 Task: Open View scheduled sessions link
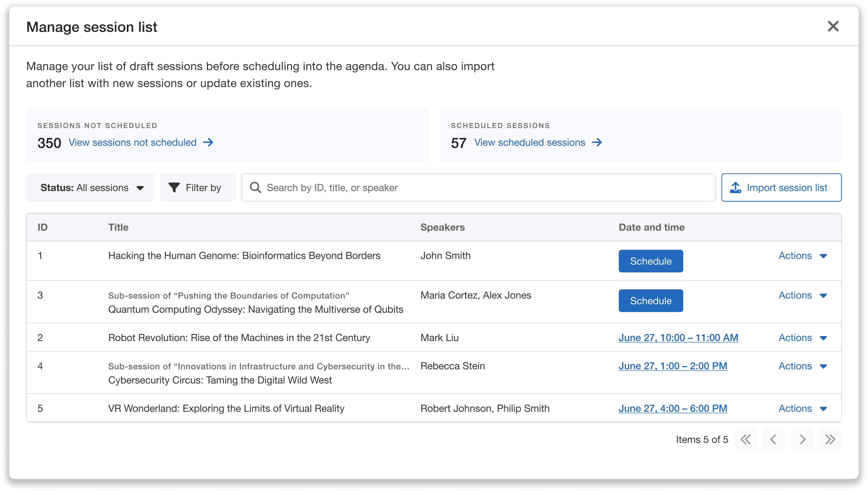point(530,142)
